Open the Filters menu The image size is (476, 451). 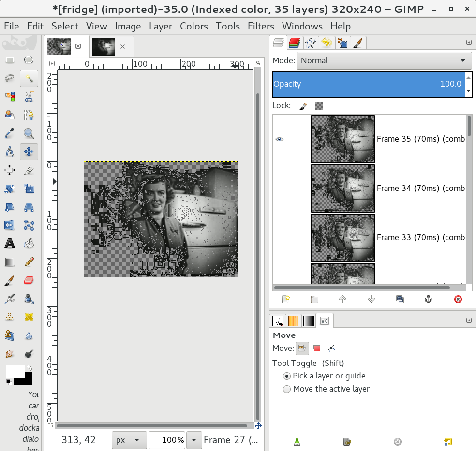tap(261, 26)
